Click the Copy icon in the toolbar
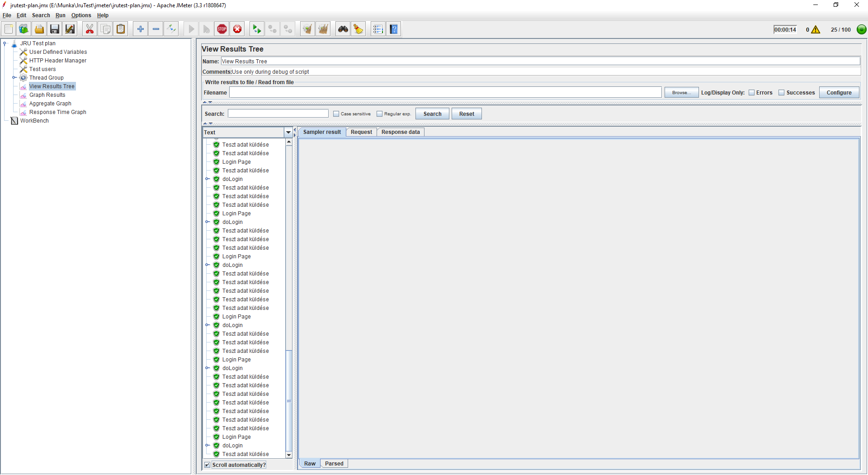The image size is (868, 475). click(105, 29)
